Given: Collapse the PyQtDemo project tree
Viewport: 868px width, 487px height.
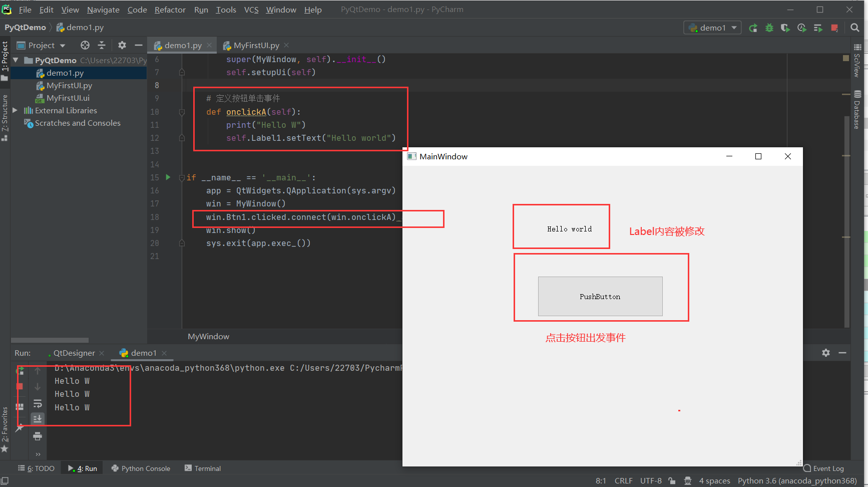Looking at the screenshot, I should (x=15, y=60).
